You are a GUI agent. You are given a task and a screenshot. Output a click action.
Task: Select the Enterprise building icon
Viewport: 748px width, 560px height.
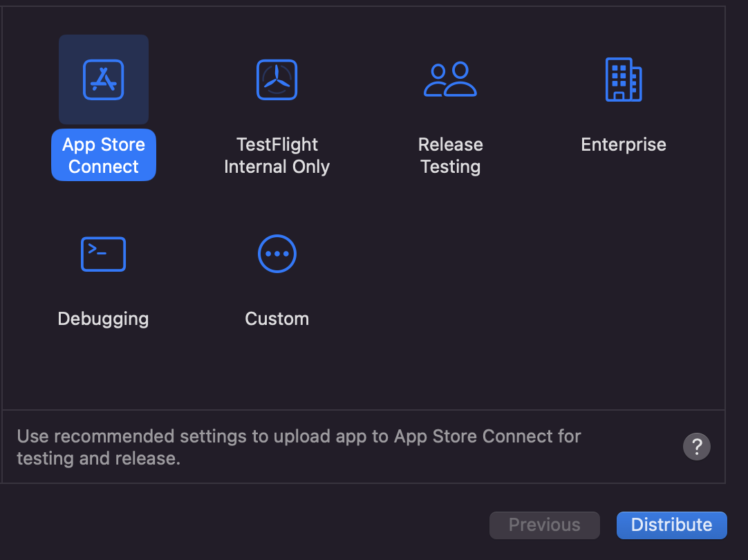624,80
